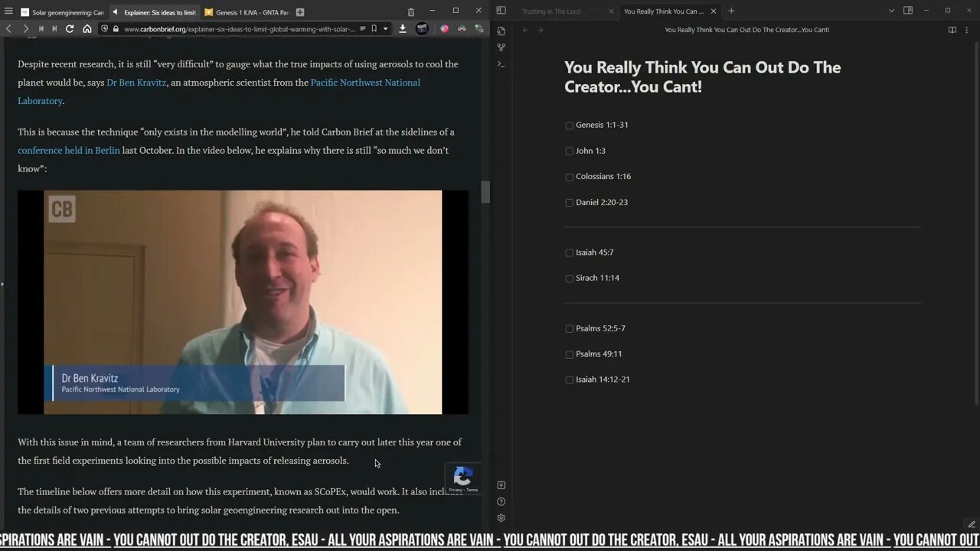Check the Isaiah 45:7 checkbox

[x=569, y=253]
